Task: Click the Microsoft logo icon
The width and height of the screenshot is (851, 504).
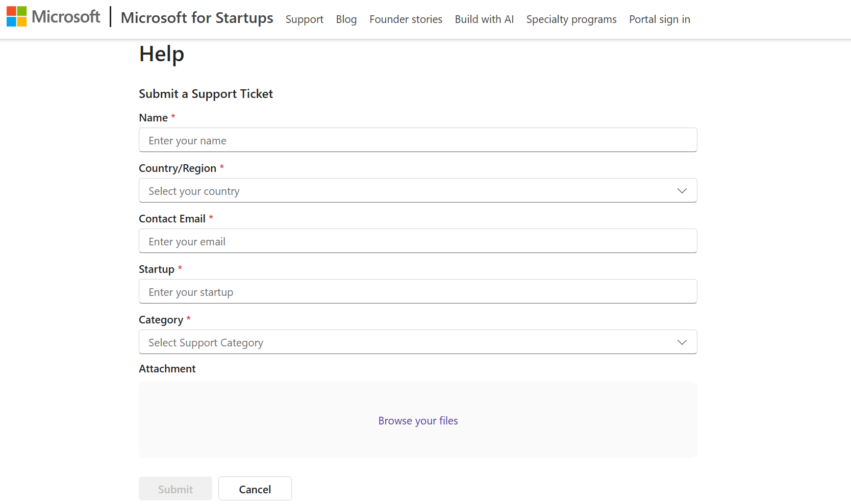Action: coord(16,16)
